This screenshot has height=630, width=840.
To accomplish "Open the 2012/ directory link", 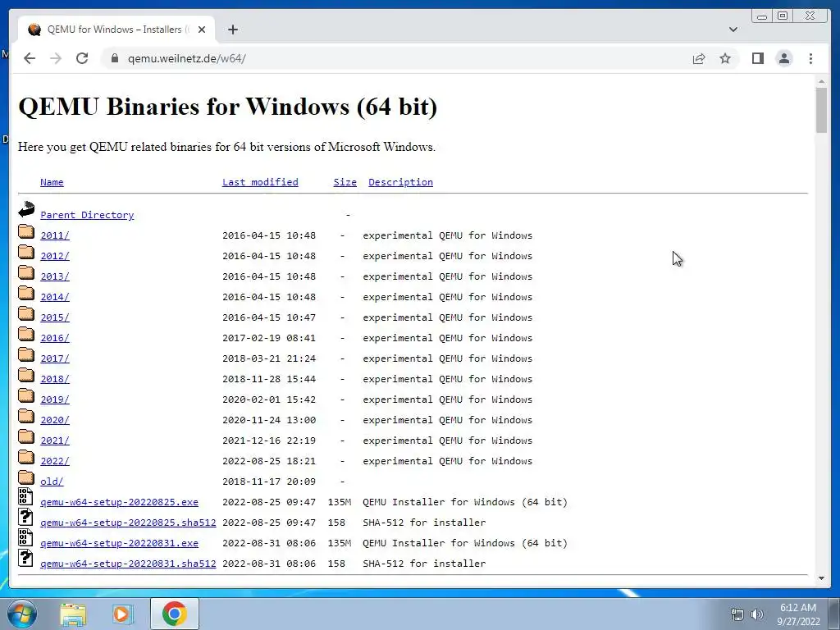I will (x=55, y=256).
